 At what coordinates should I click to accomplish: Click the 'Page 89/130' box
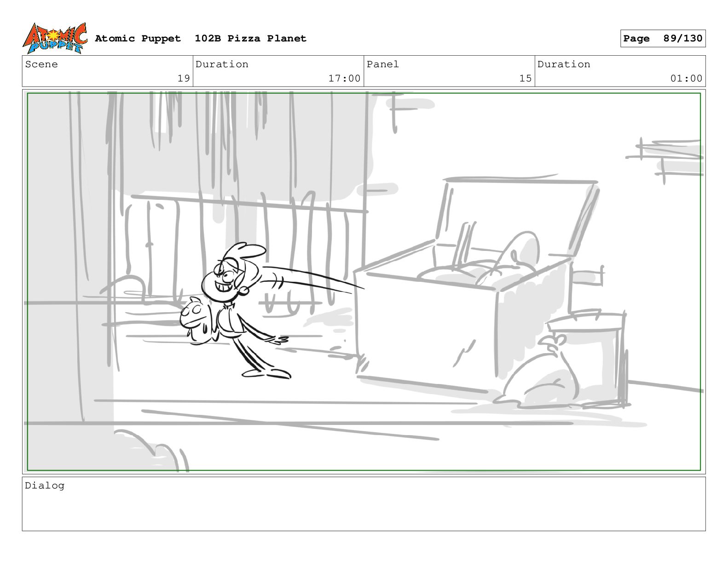pos(663,39)
